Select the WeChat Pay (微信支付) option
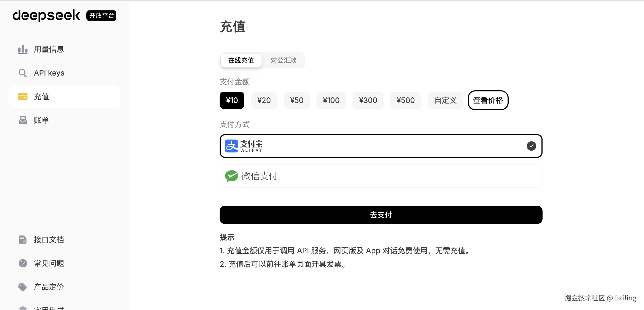644x310 pixels. pos(381,176)
